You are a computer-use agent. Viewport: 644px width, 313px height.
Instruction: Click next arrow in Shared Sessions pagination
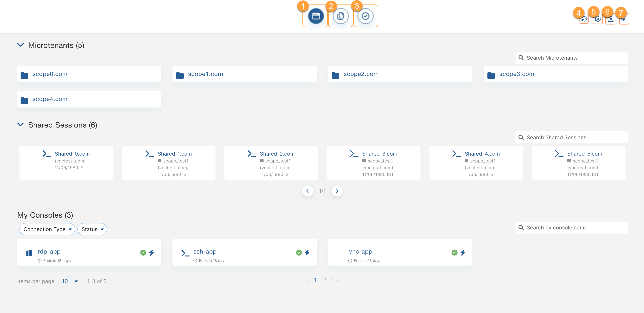(x=337, y=191)
